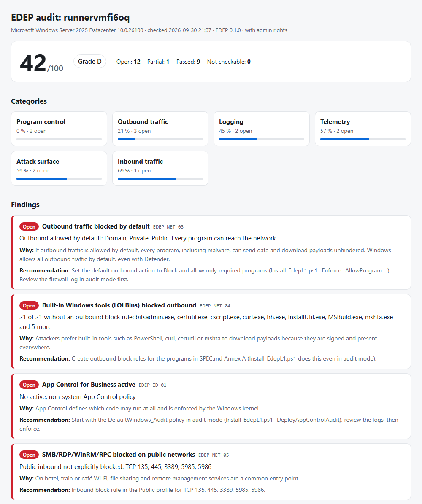Click the EDEP-NET-05 finding ID
This screenshot has height=504, width=422.
click(x=214, y=455)
